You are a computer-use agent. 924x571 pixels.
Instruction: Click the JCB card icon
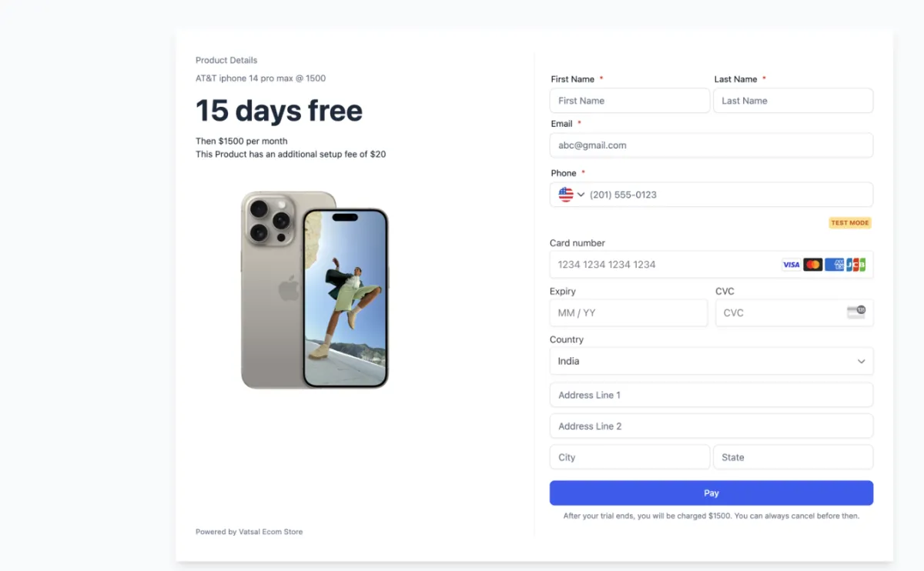(x=855, y=265)
